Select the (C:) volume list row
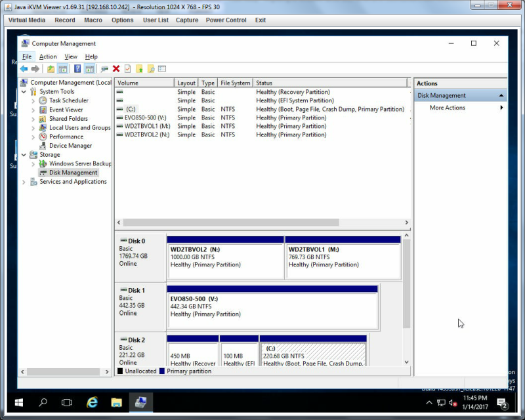Image resolution: width=525 pixels, height=420 pixels. [262, 109]
